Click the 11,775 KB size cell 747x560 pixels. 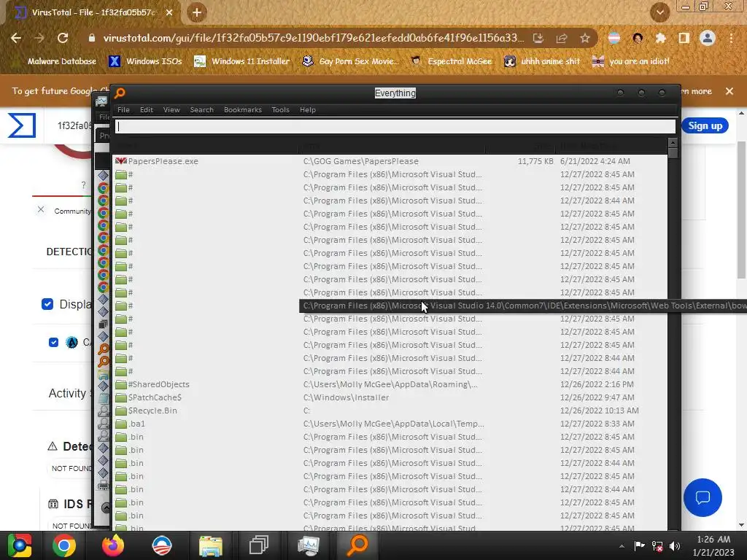point(535,161)
